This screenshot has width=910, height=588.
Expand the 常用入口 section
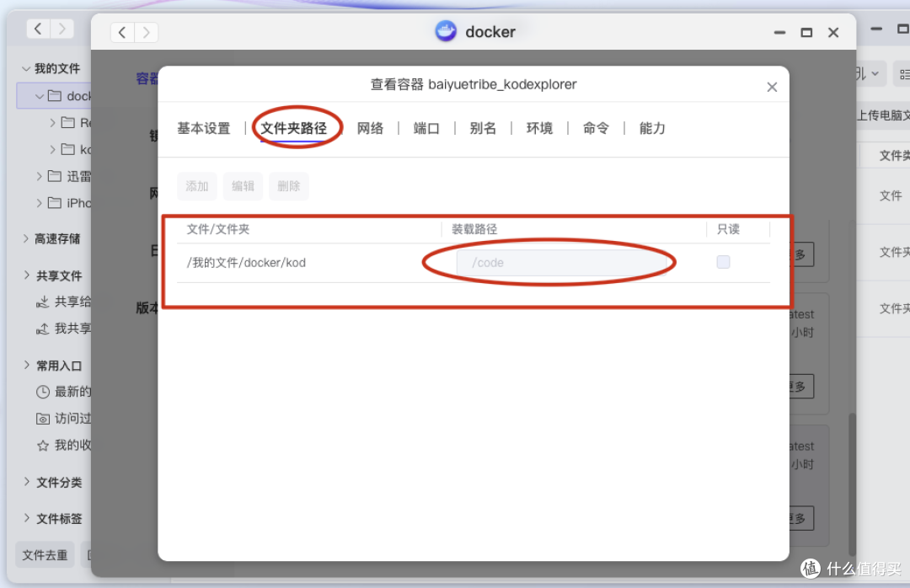pos(27,365)
